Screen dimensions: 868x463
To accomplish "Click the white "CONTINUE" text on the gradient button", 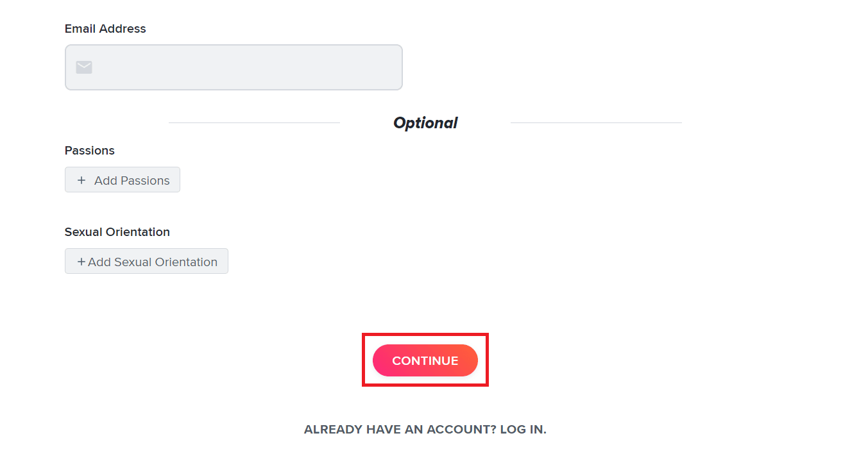I will coord(425,361).
